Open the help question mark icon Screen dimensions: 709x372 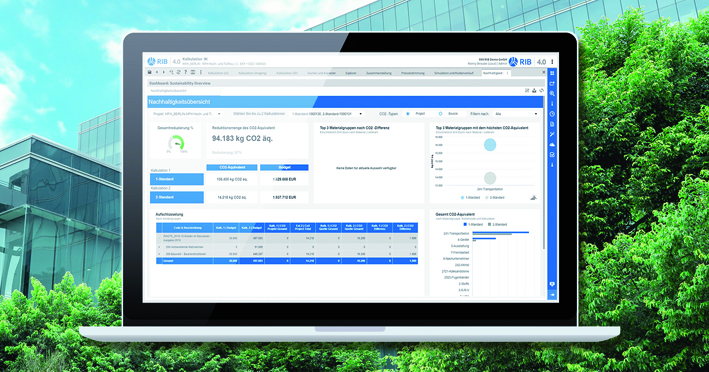[x=186, y=72]
